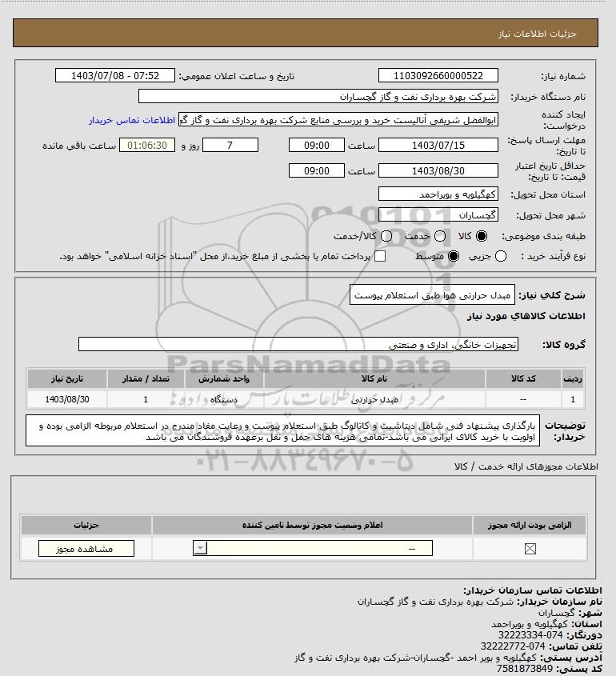This screenshot has height=676, width=616.
Task: Select the کالا radio button
Action: tap(481, 236)
